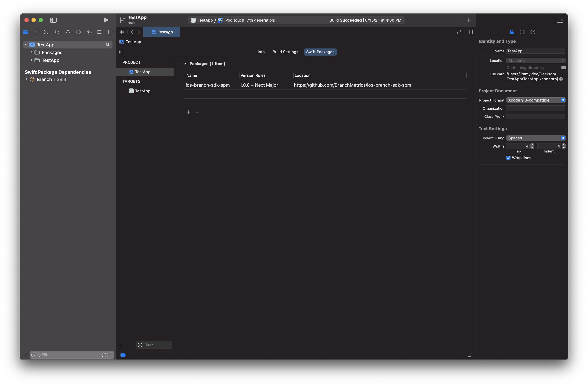Show the Quick Help inspector
588x386 pixels.
coord(533,32)
